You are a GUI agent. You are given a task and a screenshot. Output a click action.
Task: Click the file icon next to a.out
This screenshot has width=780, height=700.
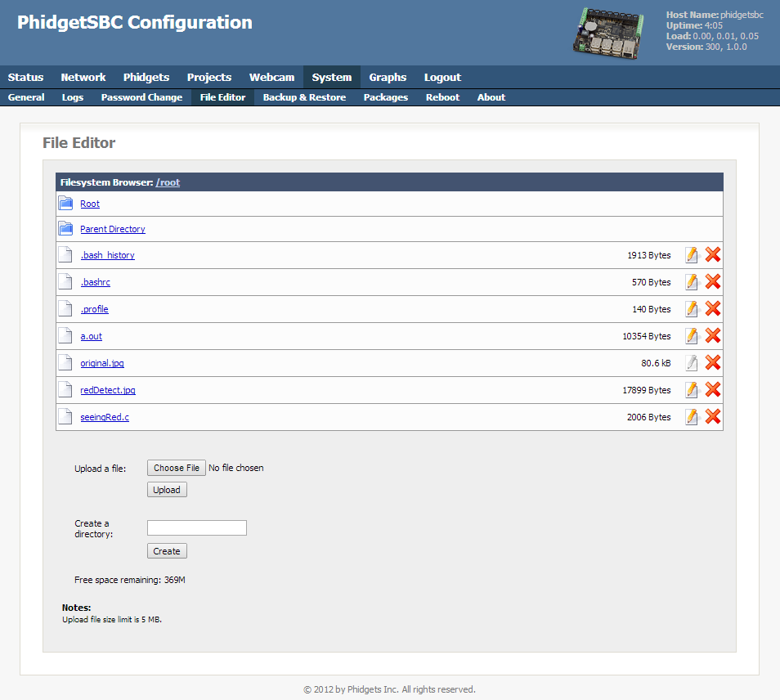click(x=65, y=336)
